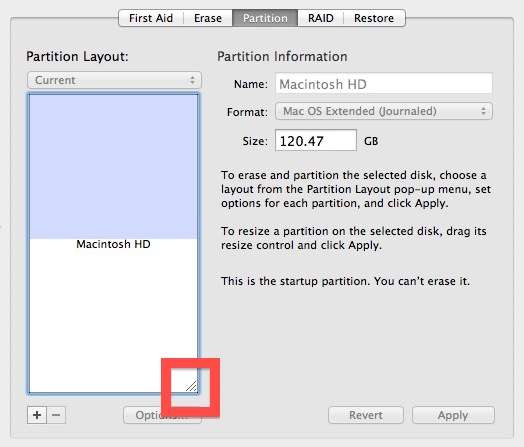Expand the Mac OS Extended (Journaled) format menu
The height and width of the screenshot is (447, 524).
click(384, 111)
